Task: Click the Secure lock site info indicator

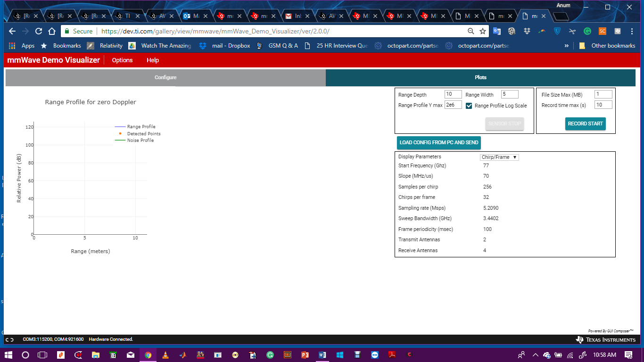Action: pos(78,31)
